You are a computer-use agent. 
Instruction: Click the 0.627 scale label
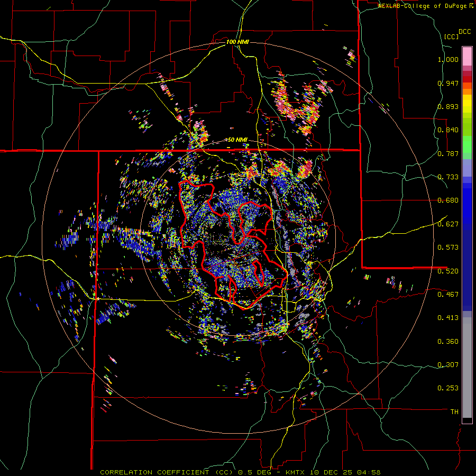pyautogui.click(x=448, y=224)
